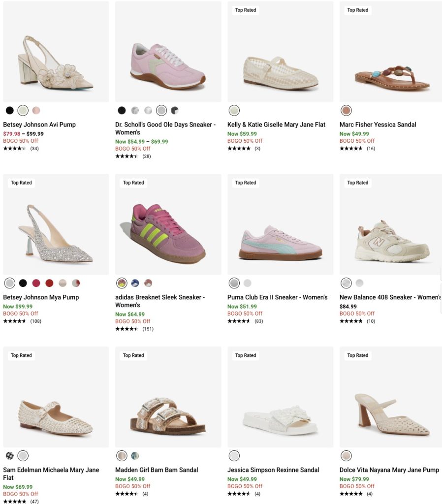Click Top Rated badge on Kelly & Katie flat
This screenshot has width=442, height=504.
[x=246, y=10]
